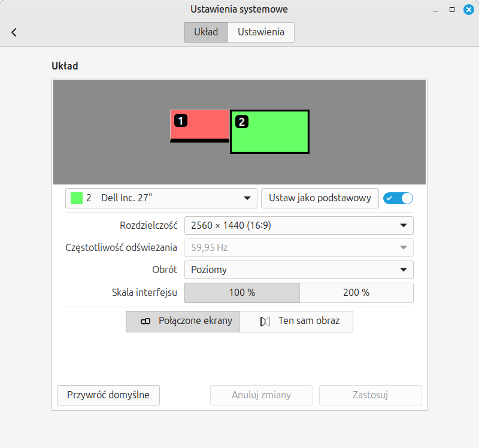The width and height of the screenshot is (479, 448).
Task: Click Ustaw jako podstawowy button
Action: [x=320, y=198]
